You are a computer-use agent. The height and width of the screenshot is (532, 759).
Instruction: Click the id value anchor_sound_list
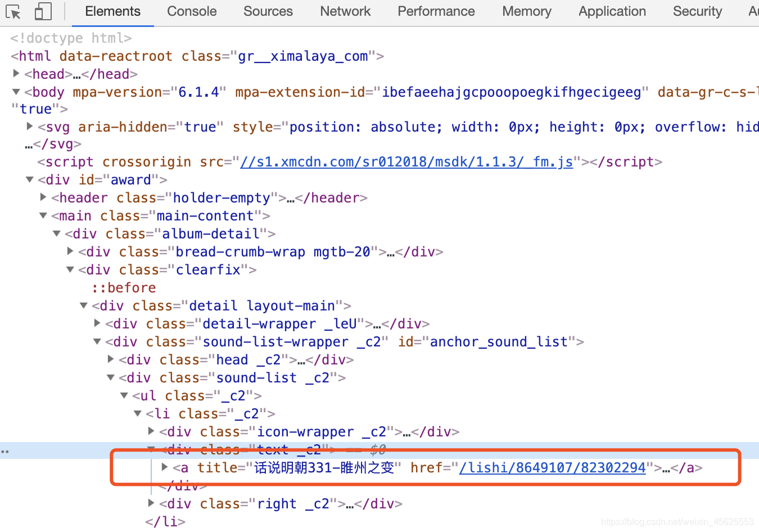[499, 342]
